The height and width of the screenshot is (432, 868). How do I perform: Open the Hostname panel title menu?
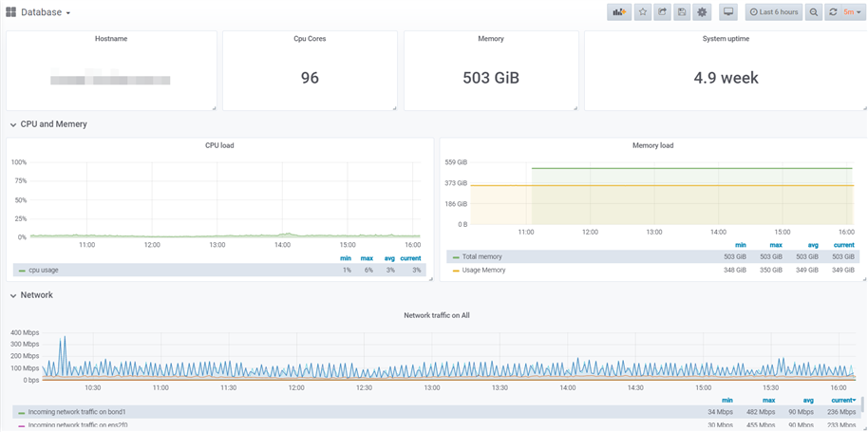(111, 39)
